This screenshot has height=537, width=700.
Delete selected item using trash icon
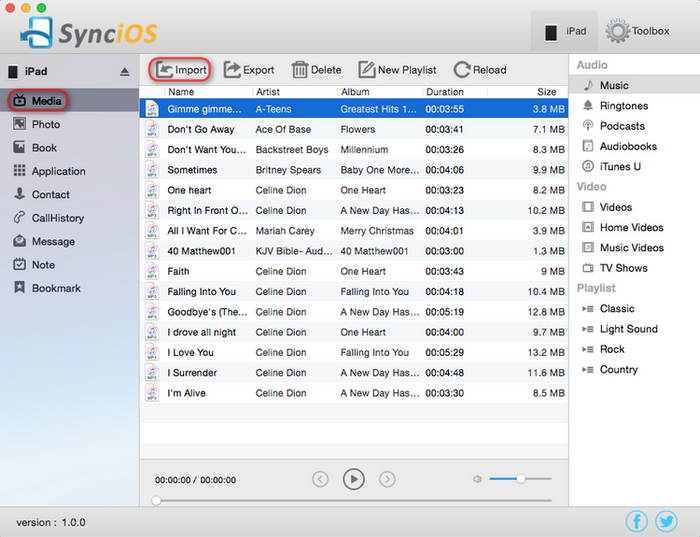tap(317, 70)
